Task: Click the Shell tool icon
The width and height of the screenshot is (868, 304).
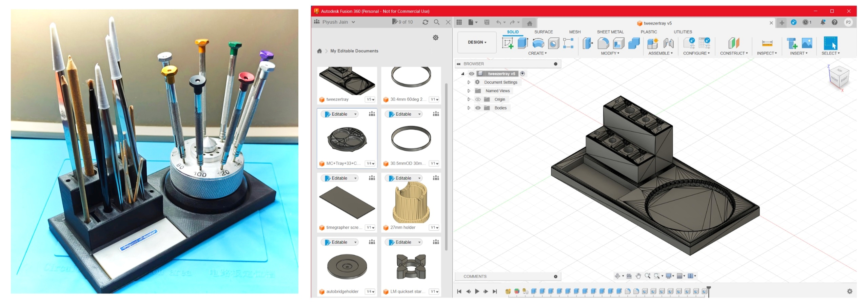Action: [618, 43]
